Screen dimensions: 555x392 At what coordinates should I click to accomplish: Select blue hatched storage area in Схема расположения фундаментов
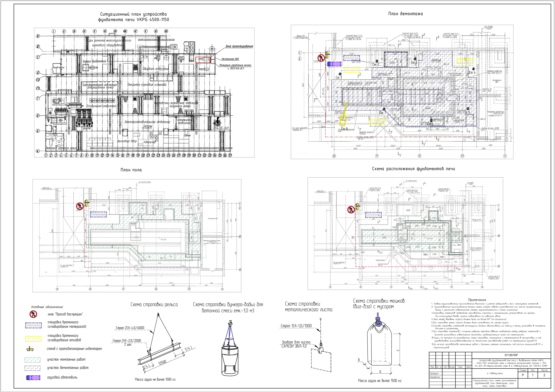[373, 215]
